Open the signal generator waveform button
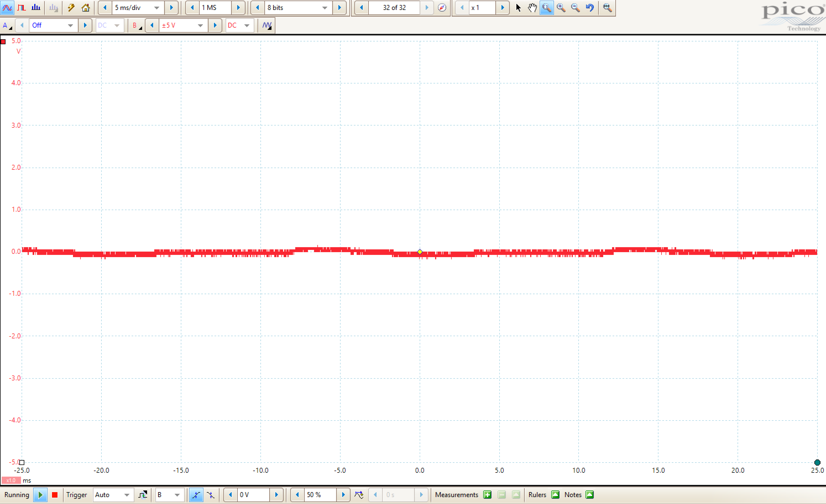 (267, 25)
